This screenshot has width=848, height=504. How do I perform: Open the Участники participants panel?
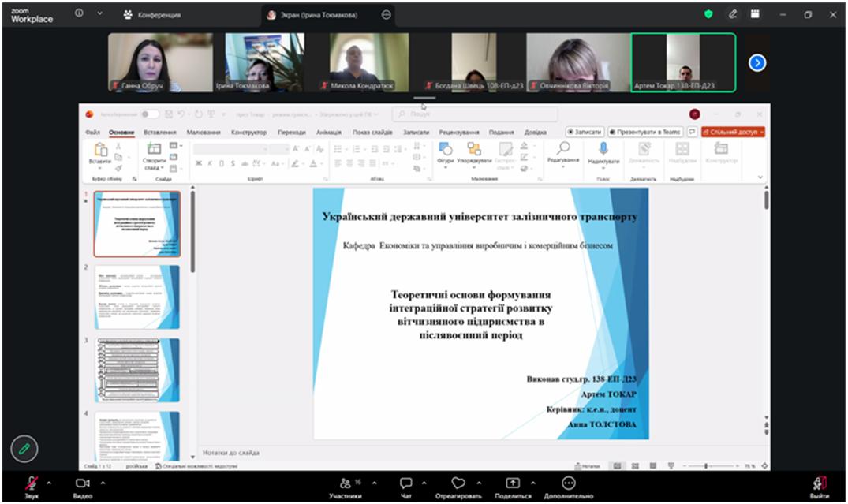[346, 483]
